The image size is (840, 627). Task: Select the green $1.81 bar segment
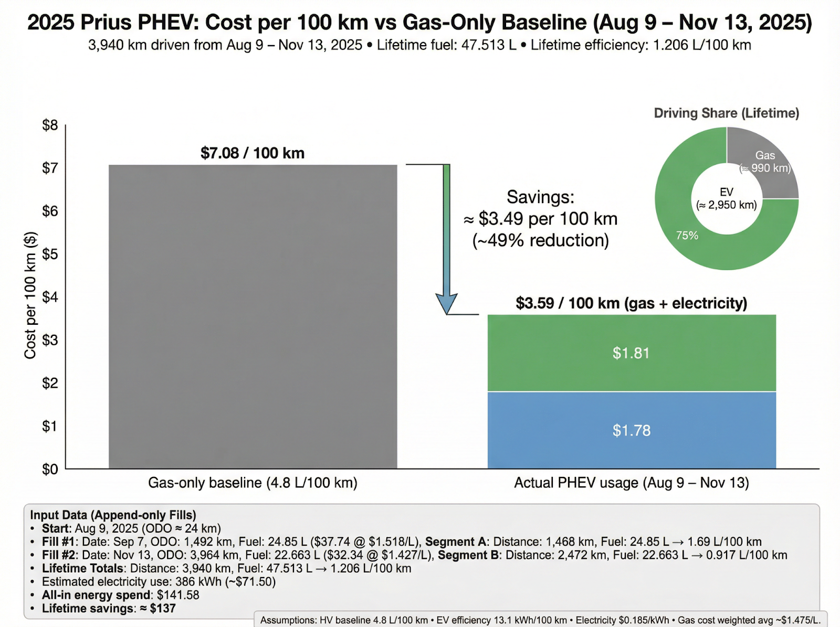click(632, 353)
